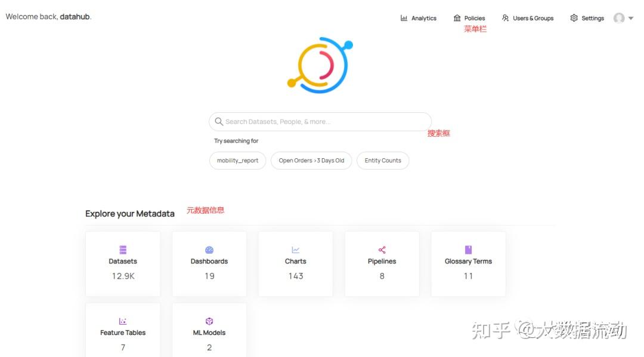Open the Users & Groups menu
This screenshot has height=357, width=644.
click(528, 18)
